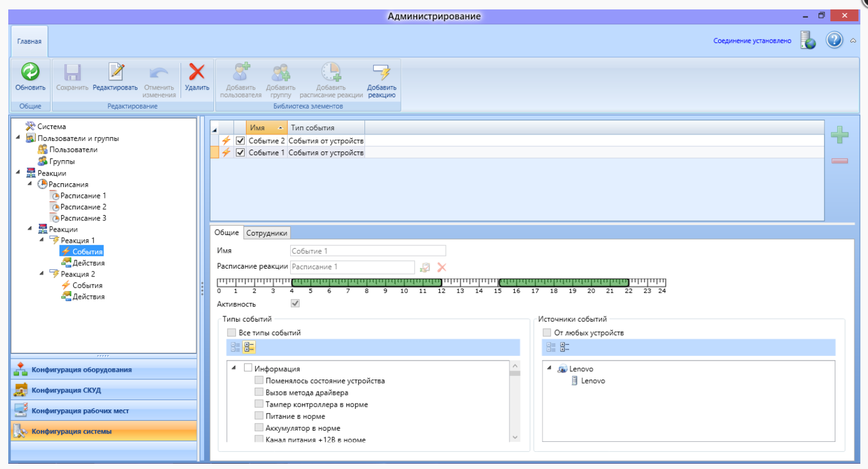Expand all event types tree icon
The image size is (868, 469).
coord(235,347)
